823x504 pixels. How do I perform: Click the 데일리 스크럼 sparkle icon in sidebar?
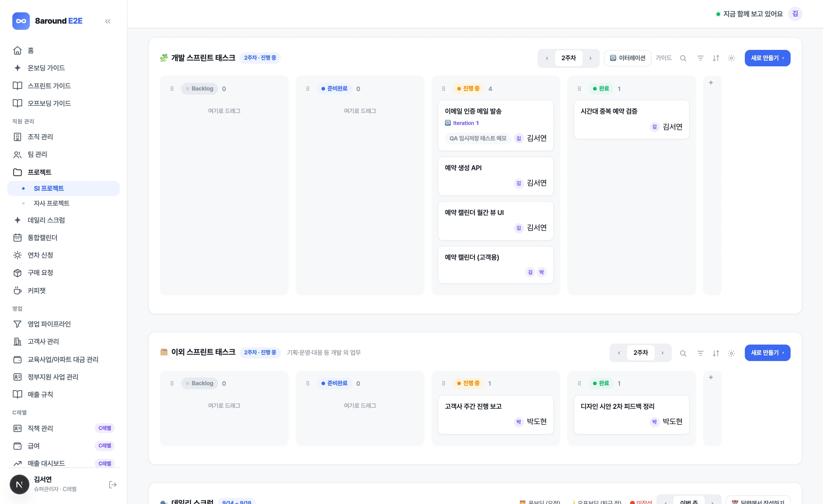pos(17,220)
